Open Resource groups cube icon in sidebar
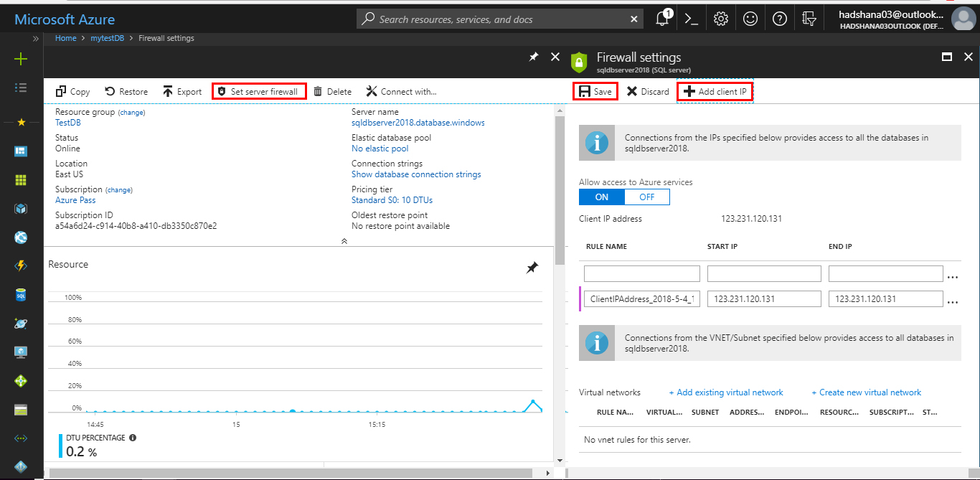The height and width of the screenshot is (480, 980). [x=21, y=209]
